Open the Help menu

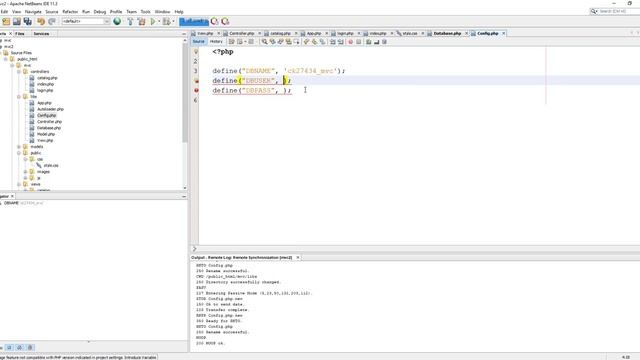pyautogui.click(x=179, y=12)
